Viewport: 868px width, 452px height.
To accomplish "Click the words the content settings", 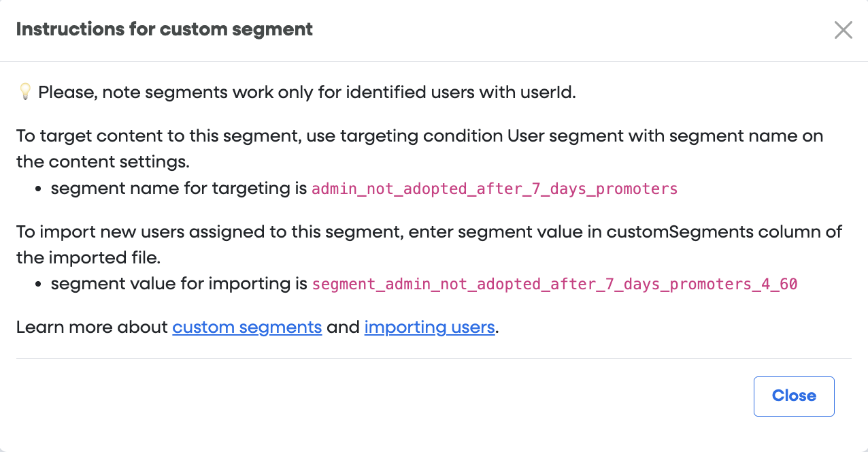I will coord(102,162).
